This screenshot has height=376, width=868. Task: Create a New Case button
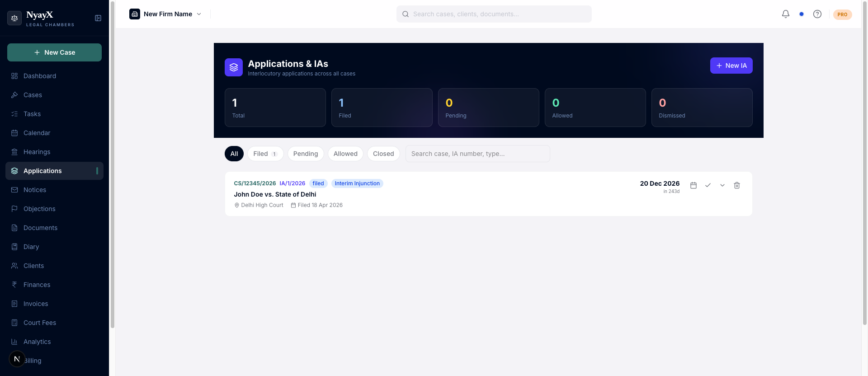point(54,52)
